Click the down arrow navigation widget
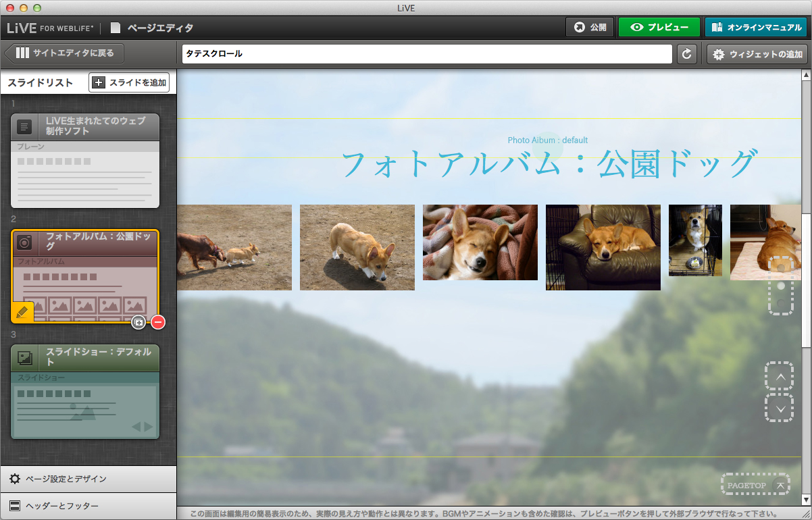Image resolution: width=812 pixels, height=520 pixels. point(780,408)
